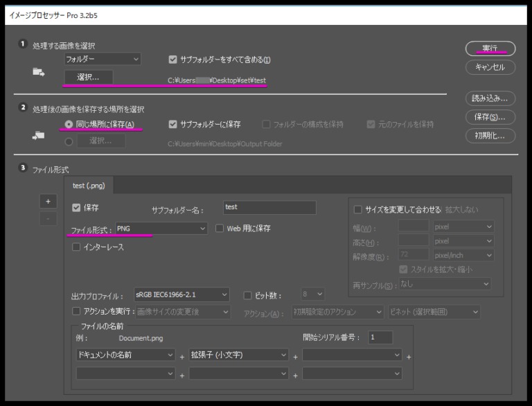The height and width of the screenshot is (406, 532).
Task: Toggle サブフォルダーをすべて含める checkbox
Action: click(173, 60)
